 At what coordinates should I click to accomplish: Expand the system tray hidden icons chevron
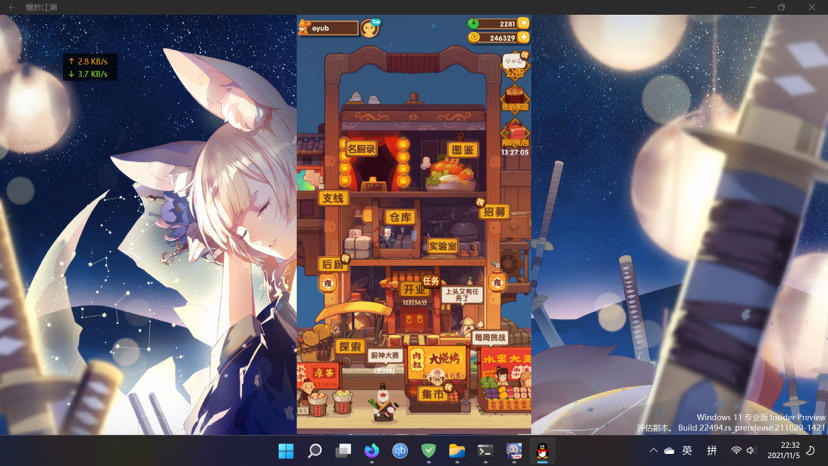click(x=653, y=451)
